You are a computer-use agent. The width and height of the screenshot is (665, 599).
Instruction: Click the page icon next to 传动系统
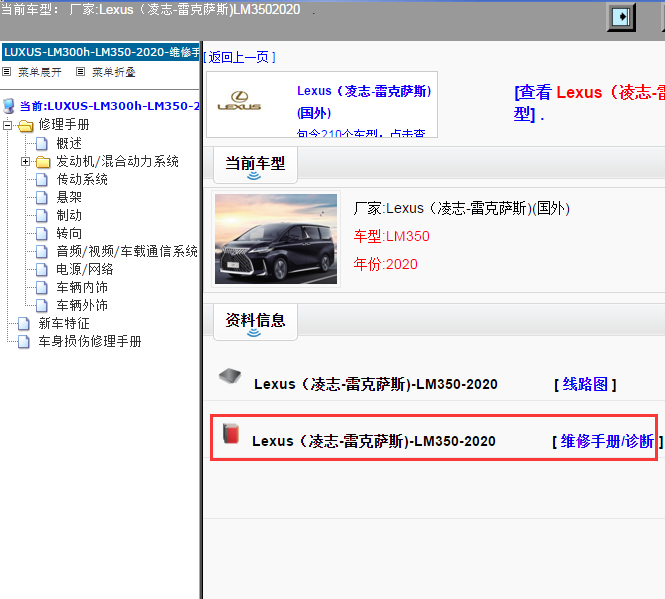(42, 180)
